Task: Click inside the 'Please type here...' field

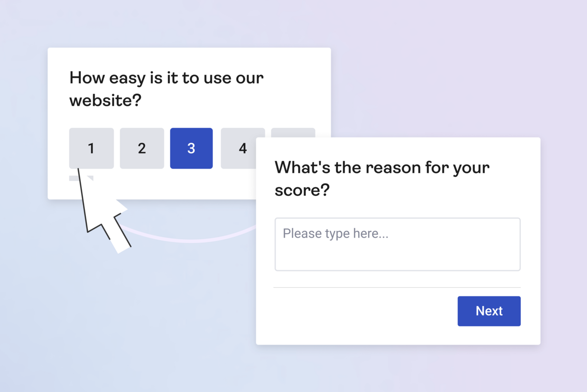Action: pyautogui.click(x=397, y=244)
